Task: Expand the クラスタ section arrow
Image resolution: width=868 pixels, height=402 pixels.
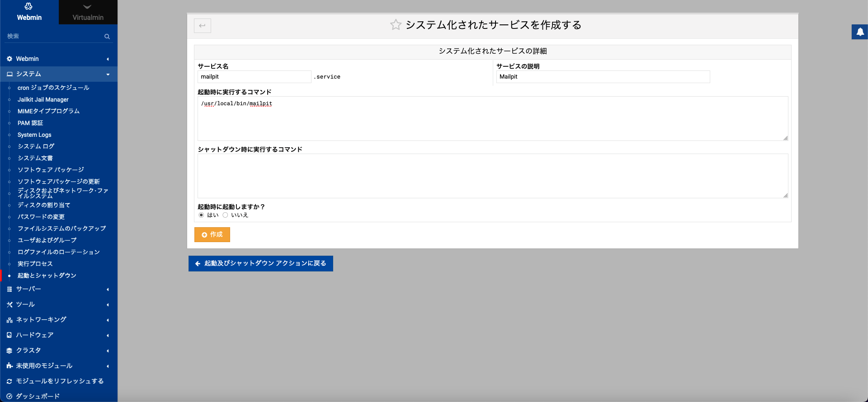Action: tap(108, 351)
